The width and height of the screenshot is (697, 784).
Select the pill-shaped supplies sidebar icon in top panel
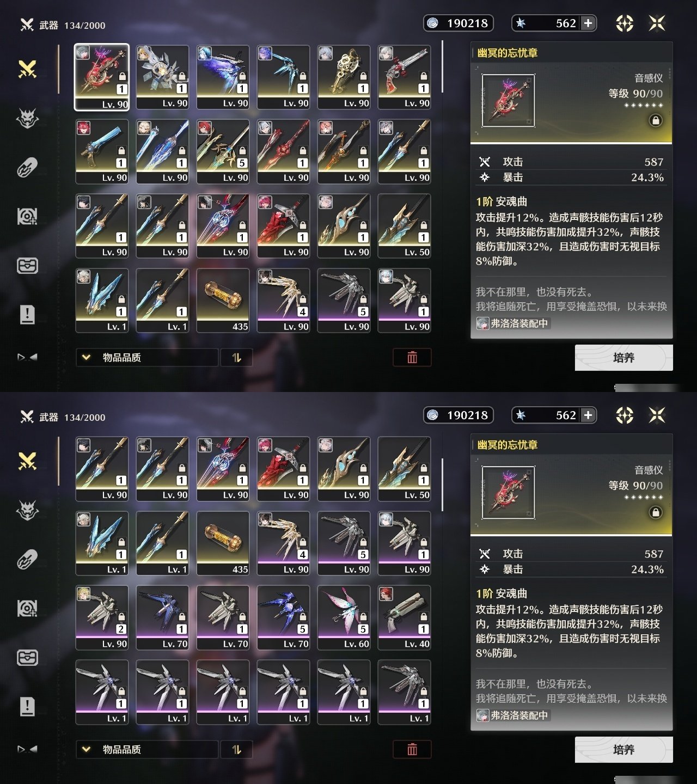click(27, 168)
